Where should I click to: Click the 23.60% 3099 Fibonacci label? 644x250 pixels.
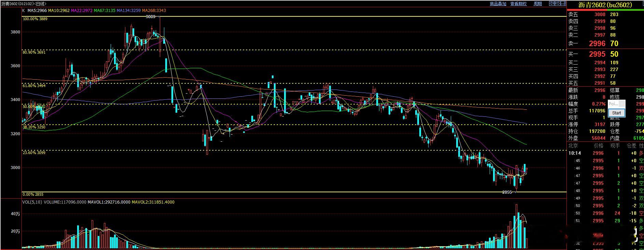34,153
